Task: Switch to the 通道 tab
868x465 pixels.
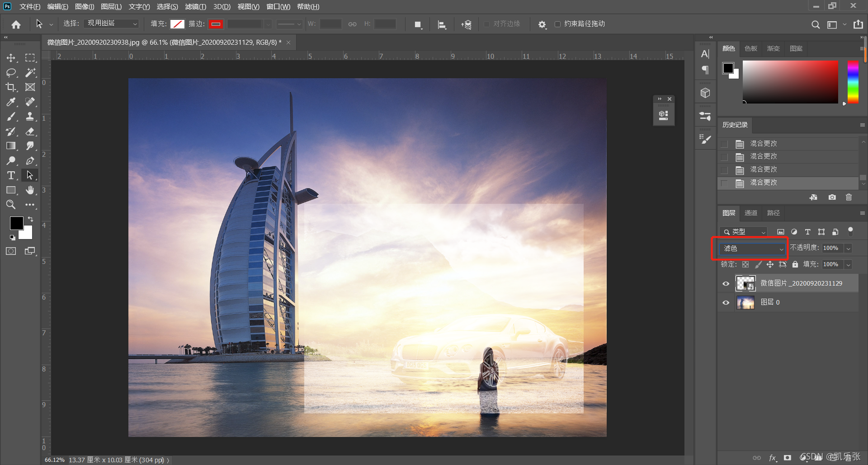Action: (x=751, y=213)
